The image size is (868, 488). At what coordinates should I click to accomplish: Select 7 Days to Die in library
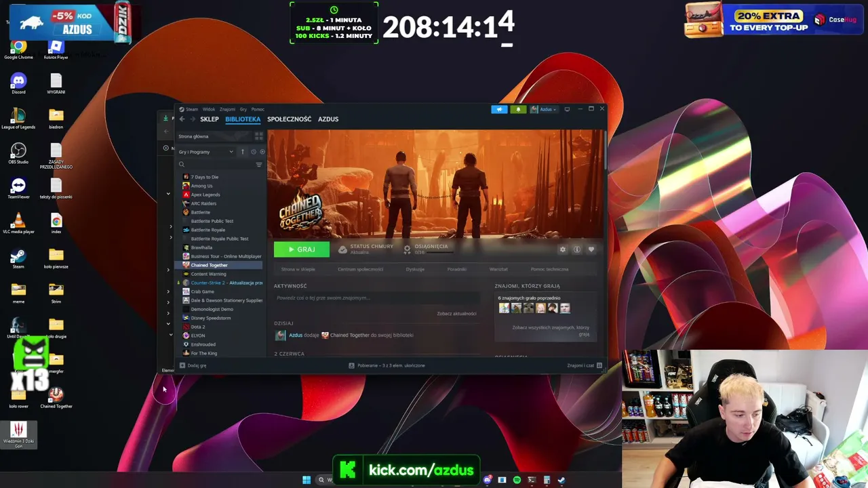[x=204, y=177]
